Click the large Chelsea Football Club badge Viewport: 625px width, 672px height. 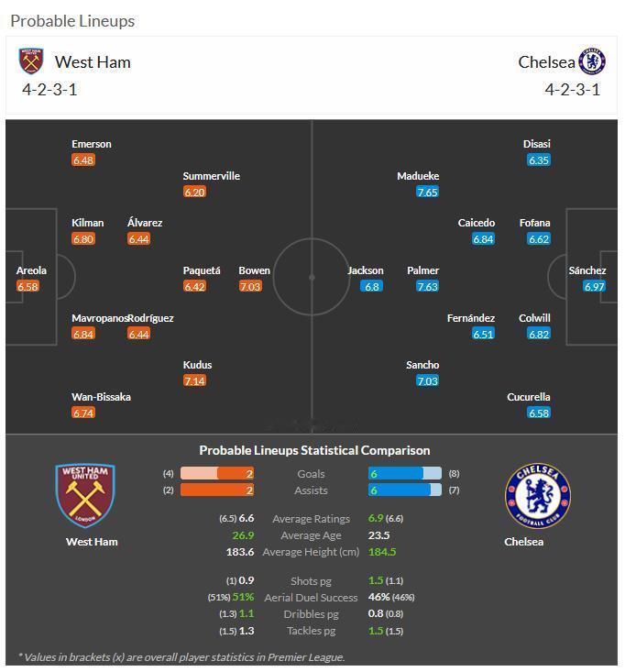538,496
